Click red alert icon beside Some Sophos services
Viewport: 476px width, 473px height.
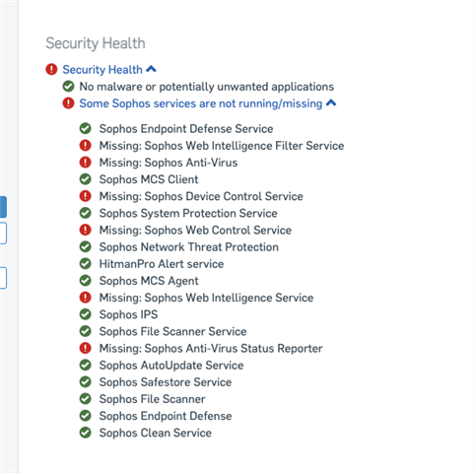tap(68, 103)
